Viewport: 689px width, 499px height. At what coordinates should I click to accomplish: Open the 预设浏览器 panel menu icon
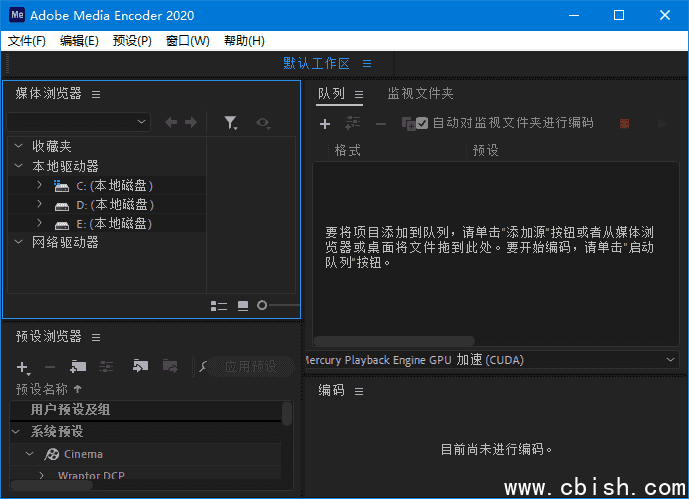(96, 337)
